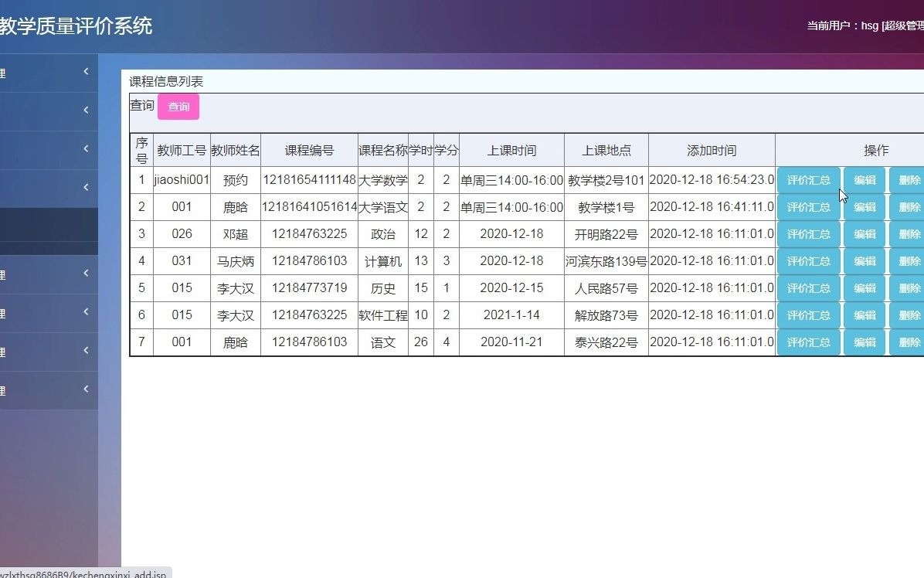Click the 教师工号 column header

tap(182, 150)
